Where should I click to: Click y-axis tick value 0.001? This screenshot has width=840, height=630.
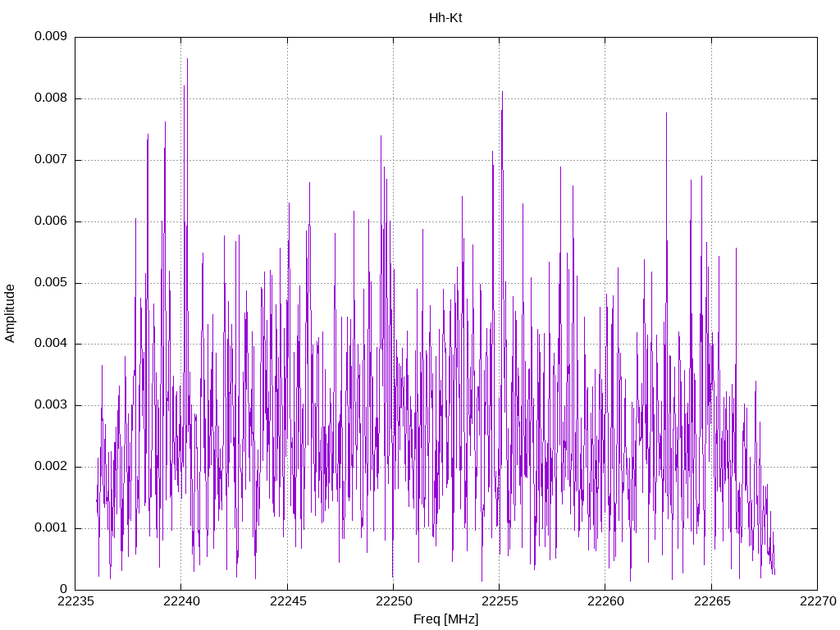pyautogui.click(x=51, y=527)
